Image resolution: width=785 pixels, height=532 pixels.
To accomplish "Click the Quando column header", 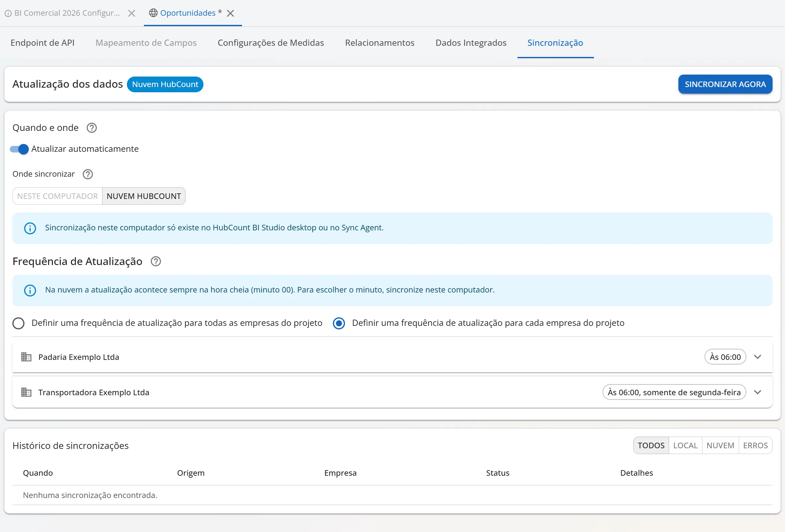I will (x=38, y=473).
